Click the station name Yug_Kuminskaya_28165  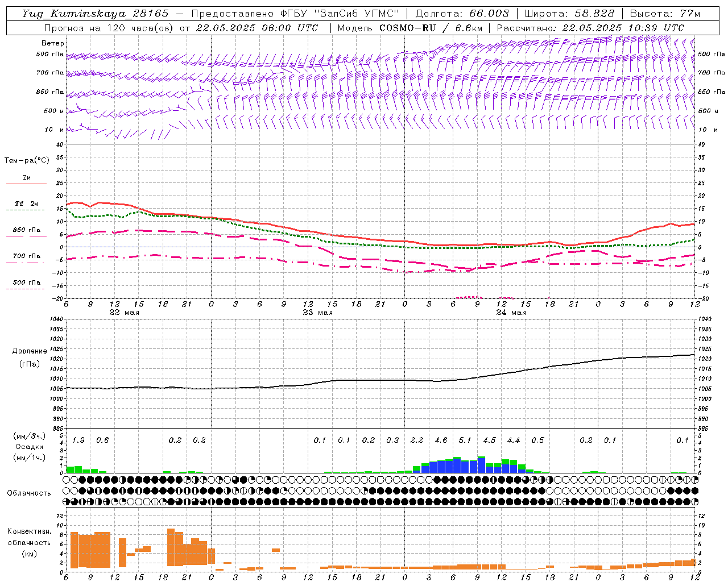point(96,14)
